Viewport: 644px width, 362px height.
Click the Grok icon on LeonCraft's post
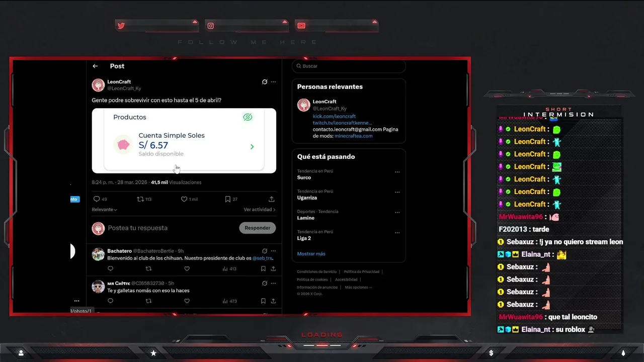tap(265, 81)
